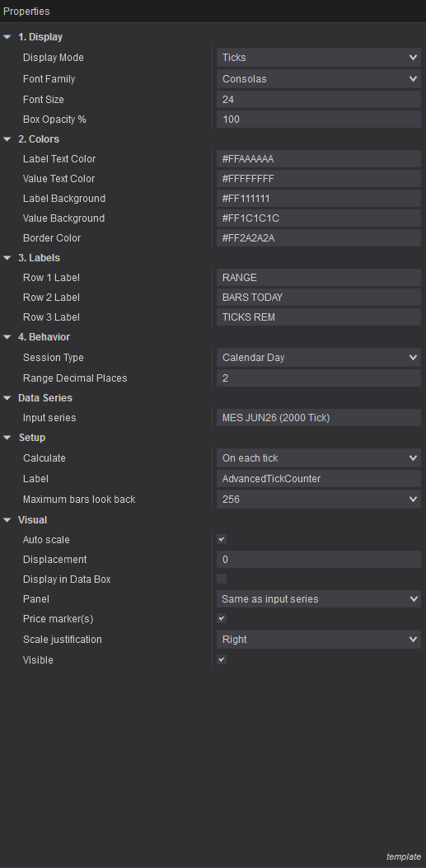Open the Calculate dropdown
426x868 pixels.
319,457
